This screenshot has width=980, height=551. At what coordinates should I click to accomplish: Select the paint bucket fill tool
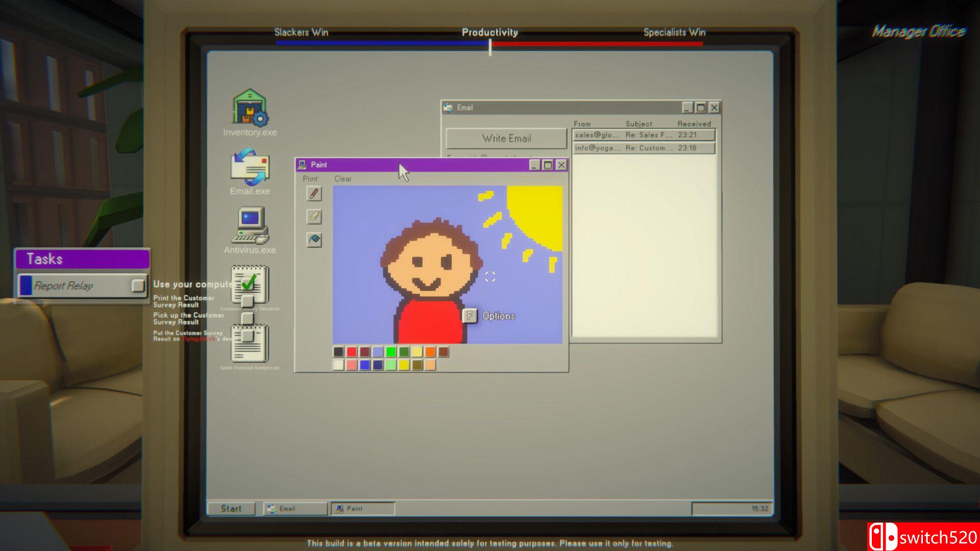tap(314, 239)
